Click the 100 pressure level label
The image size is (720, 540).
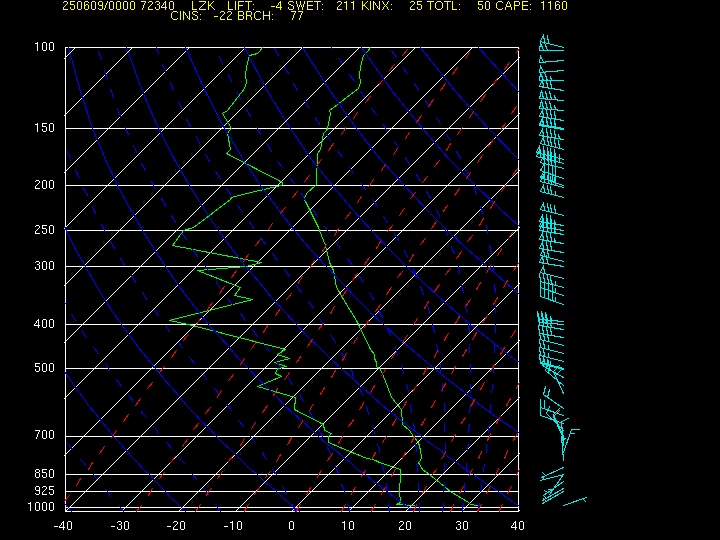(x=44, y=47)
